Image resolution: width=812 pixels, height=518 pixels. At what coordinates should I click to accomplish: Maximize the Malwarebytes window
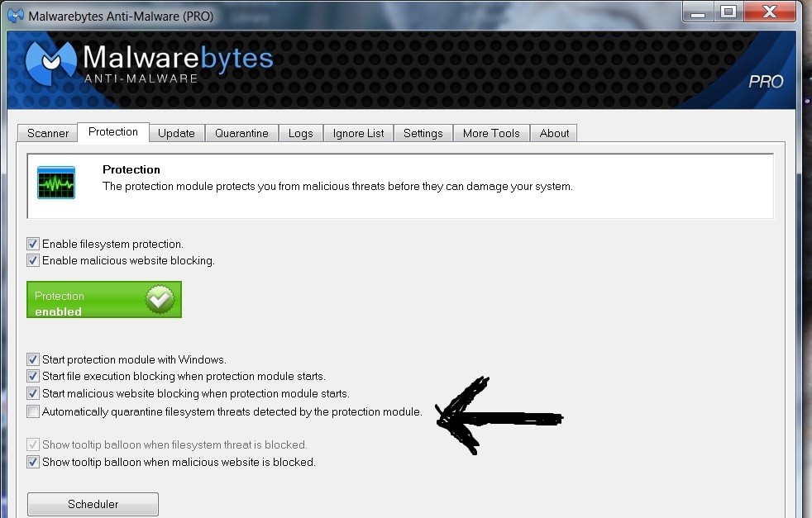pyautogui.click(x=728, y=12)
